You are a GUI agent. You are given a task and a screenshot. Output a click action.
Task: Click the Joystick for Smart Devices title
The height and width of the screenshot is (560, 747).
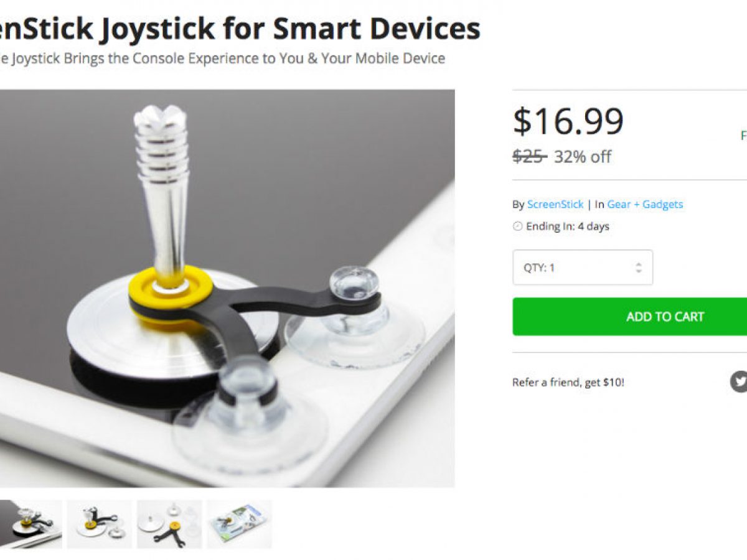coord(240,29)
